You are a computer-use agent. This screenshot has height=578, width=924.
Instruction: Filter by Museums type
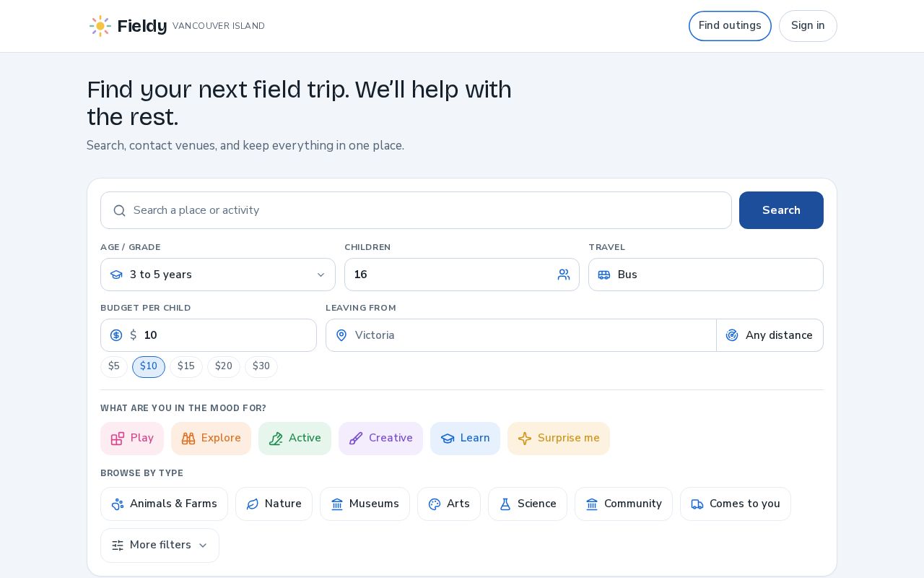tap(365, 504)
